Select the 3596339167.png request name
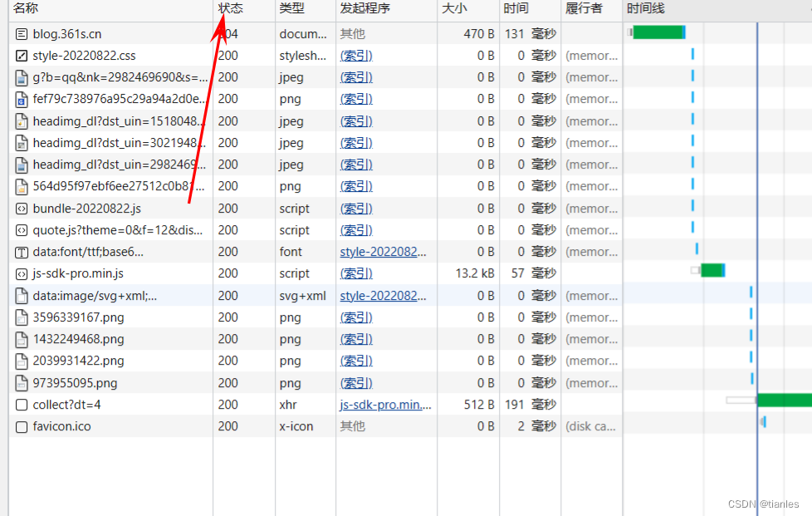 point(78,317)
